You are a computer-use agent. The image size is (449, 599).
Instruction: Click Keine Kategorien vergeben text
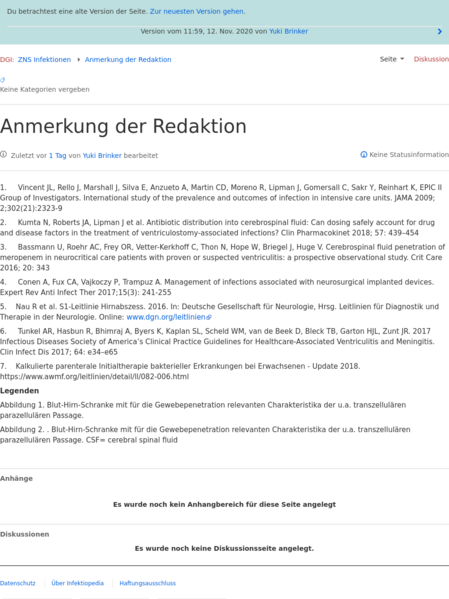click(45, 89)
